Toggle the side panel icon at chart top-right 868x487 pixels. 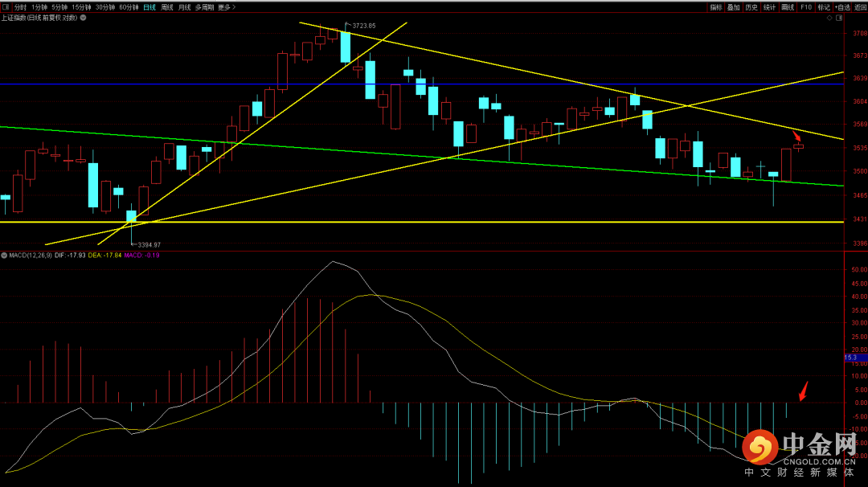tap(839, 18)
